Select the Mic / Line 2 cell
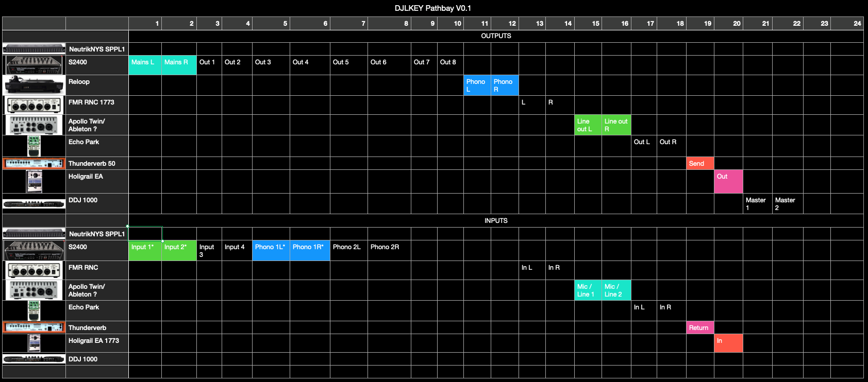Image resolution: width=868 pixels, height=382 pixels. tap(616, 290)
